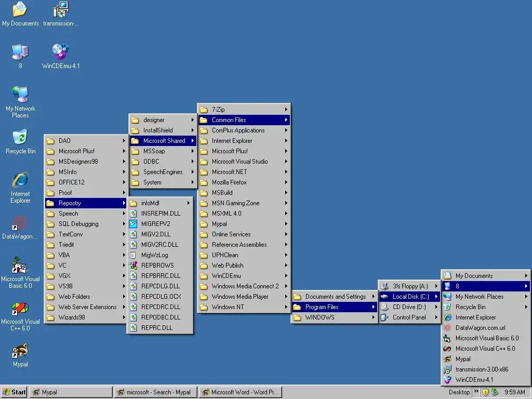Open the MigWzLog text file icon
This screenshot has width=532, height=399.
tap(134, 255)
